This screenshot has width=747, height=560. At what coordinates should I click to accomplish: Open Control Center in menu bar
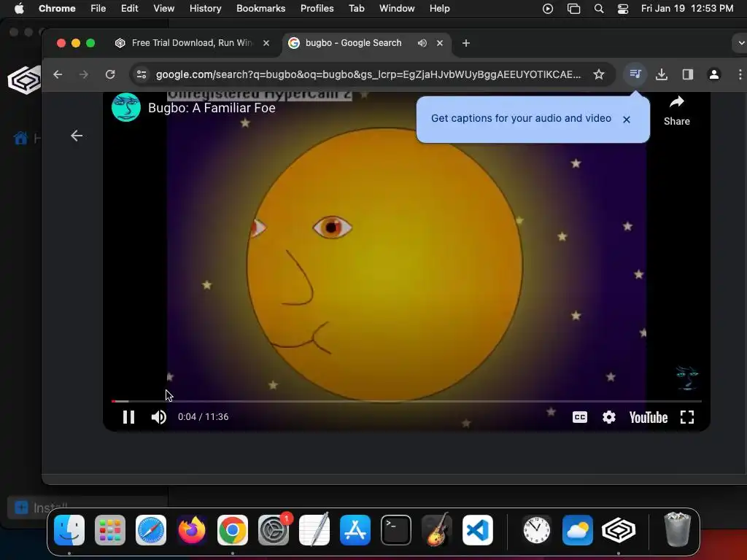point(623,9)
